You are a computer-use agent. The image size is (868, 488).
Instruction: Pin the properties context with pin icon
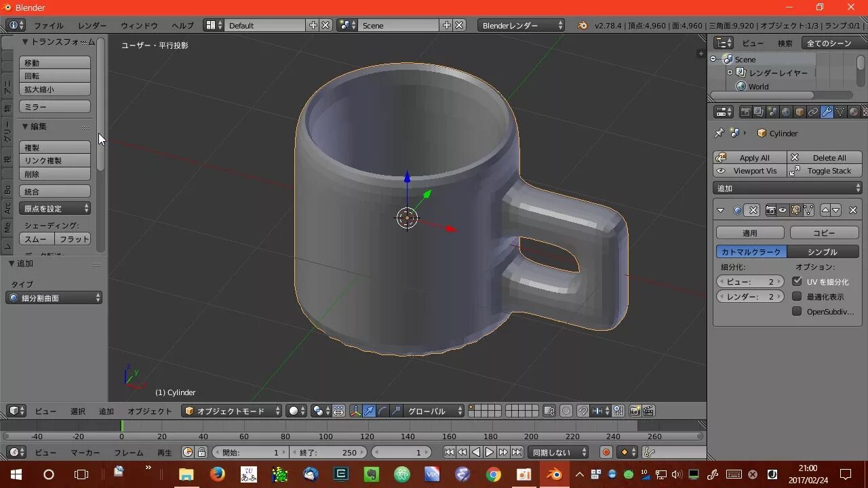(720, 134)
